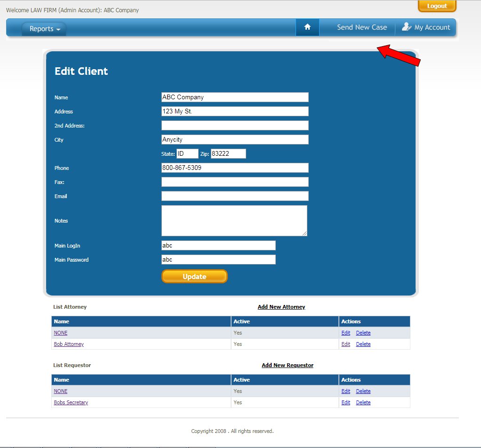Click the empty Email field

pyautogui.click(x=235, y=196)
